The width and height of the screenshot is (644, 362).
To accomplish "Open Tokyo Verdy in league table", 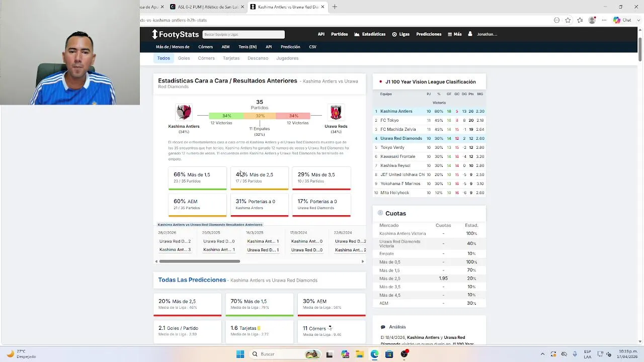I will (392, 147).
